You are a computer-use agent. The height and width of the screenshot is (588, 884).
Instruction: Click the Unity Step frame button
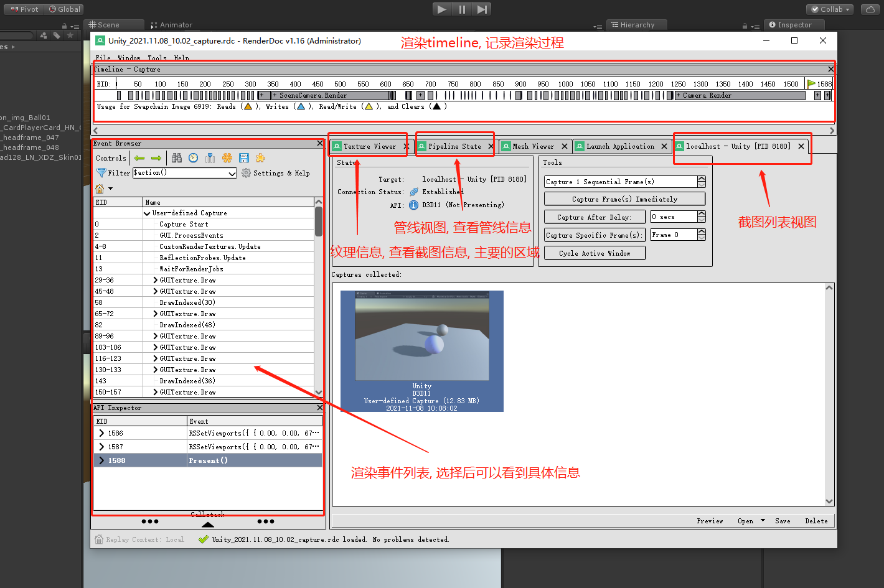482,9
